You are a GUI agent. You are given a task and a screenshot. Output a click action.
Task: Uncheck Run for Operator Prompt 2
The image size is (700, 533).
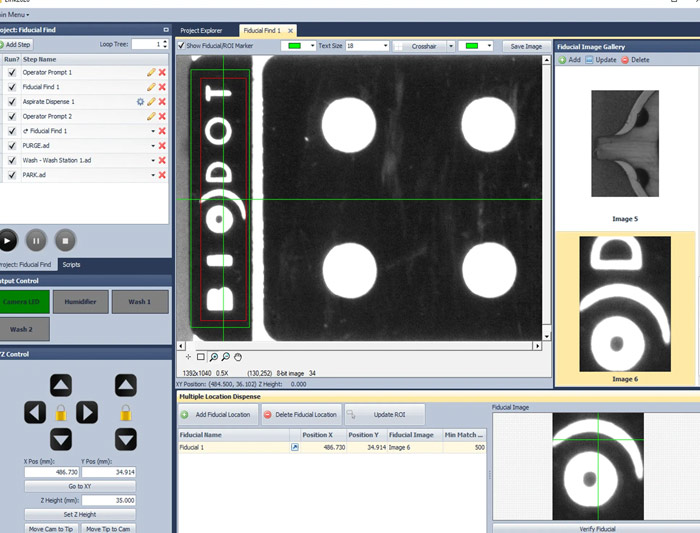(12, 117)
